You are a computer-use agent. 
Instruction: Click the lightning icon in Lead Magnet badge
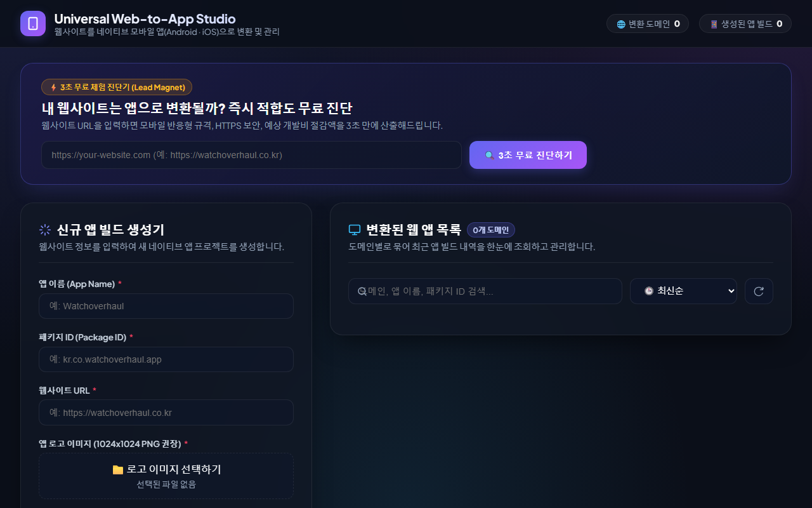pyautogui.click(x=53, y=87)
